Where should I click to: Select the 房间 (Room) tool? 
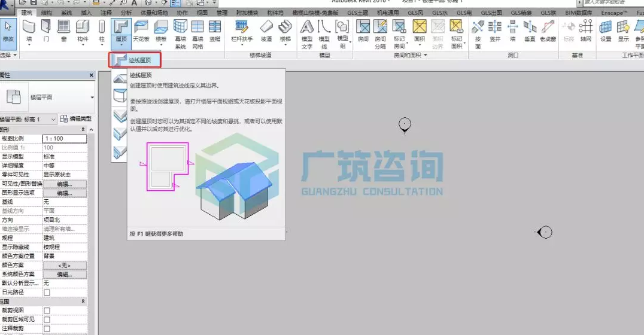click(x=363, y=31)
